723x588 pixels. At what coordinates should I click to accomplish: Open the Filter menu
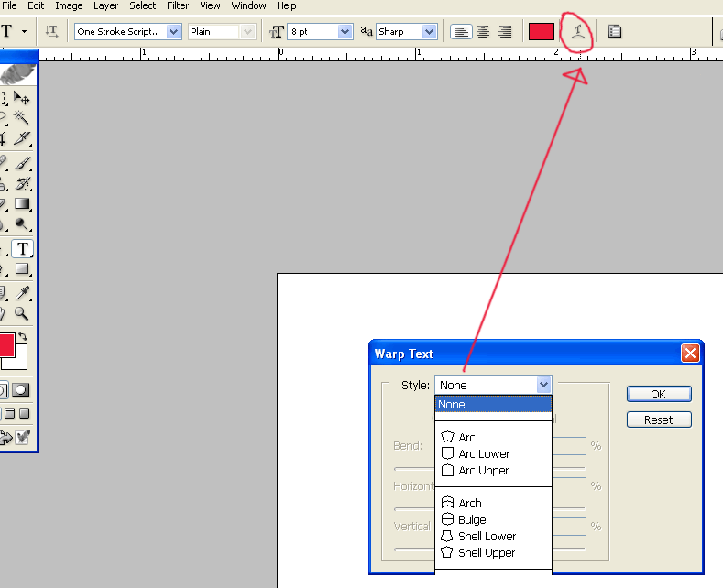[178, 5]
